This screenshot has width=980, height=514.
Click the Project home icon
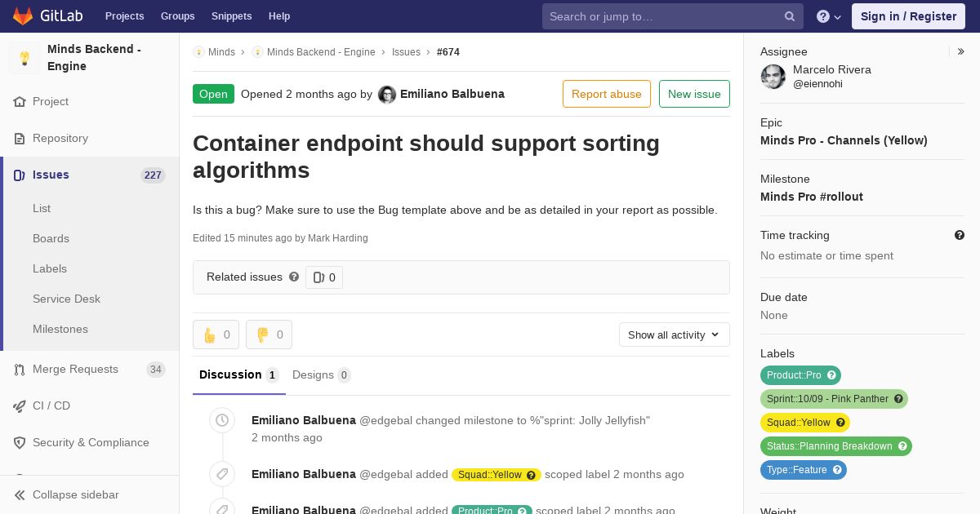20,102
